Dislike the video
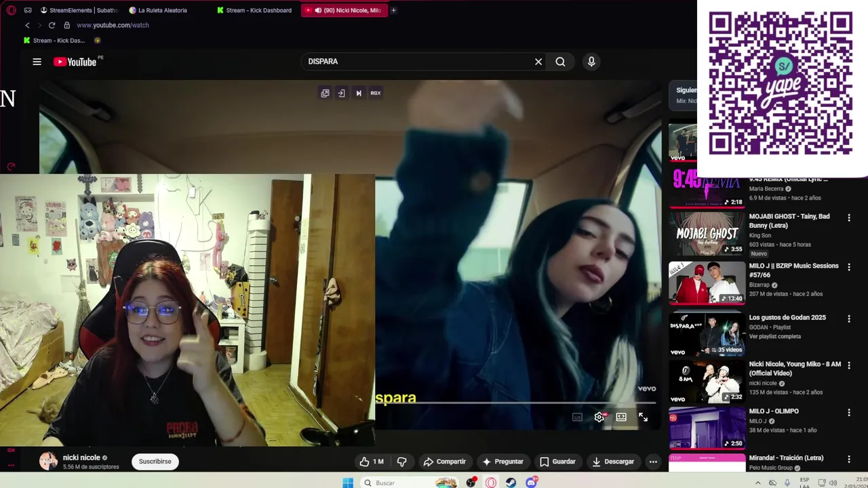Screen dimensions: 868x488 click(401, 462)
